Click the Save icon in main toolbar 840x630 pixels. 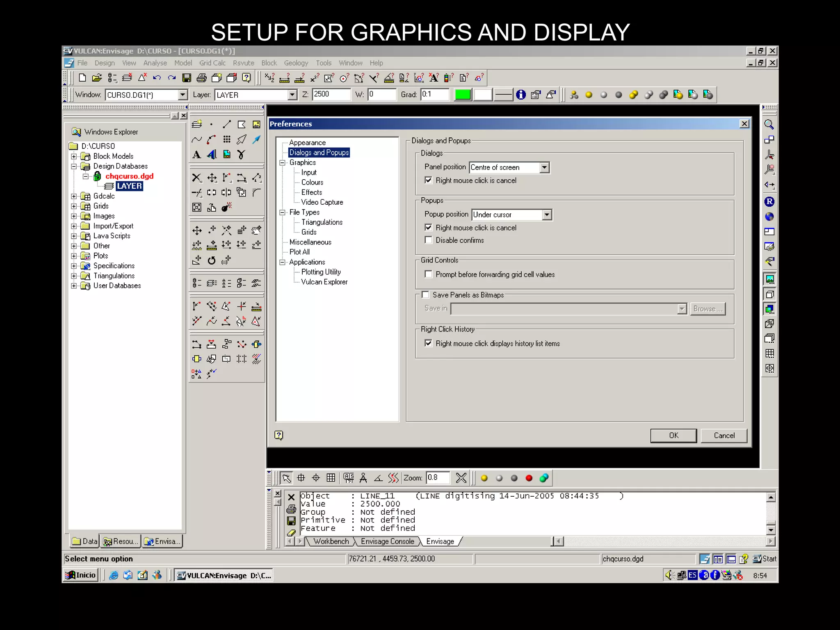click(187, 78)
